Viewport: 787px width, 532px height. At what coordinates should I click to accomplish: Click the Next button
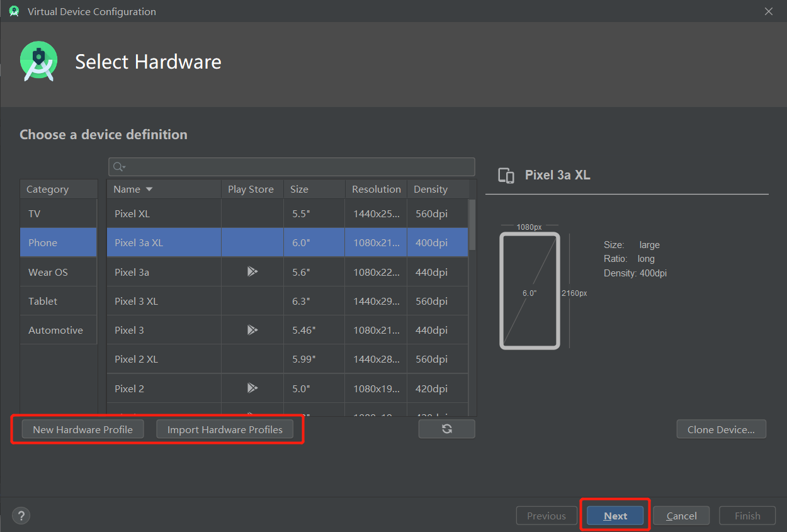pos(615,516)
